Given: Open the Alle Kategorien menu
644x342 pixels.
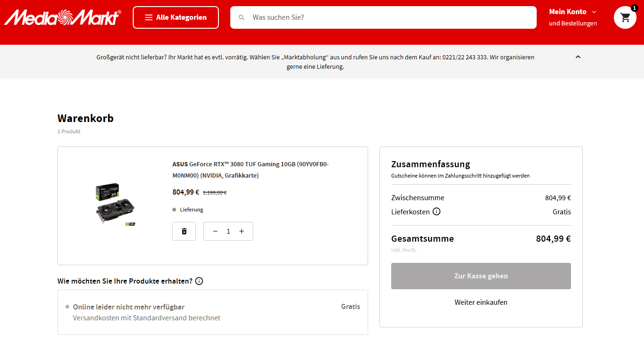Looking at the screenshot, I should [x=176, y=17].
